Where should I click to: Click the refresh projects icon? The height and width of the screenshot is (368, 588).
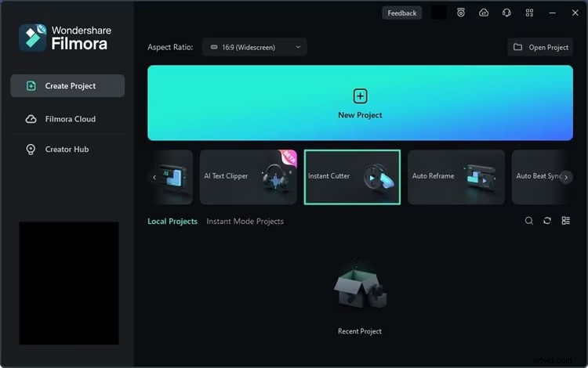(x=547, y=221)
